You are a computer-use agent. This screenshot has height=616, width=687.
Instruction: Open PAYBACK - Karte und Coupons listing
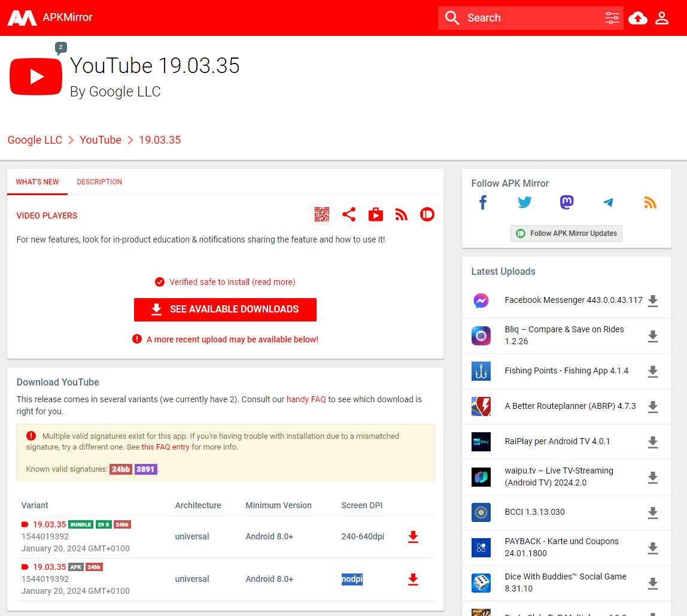coord(562,547)
